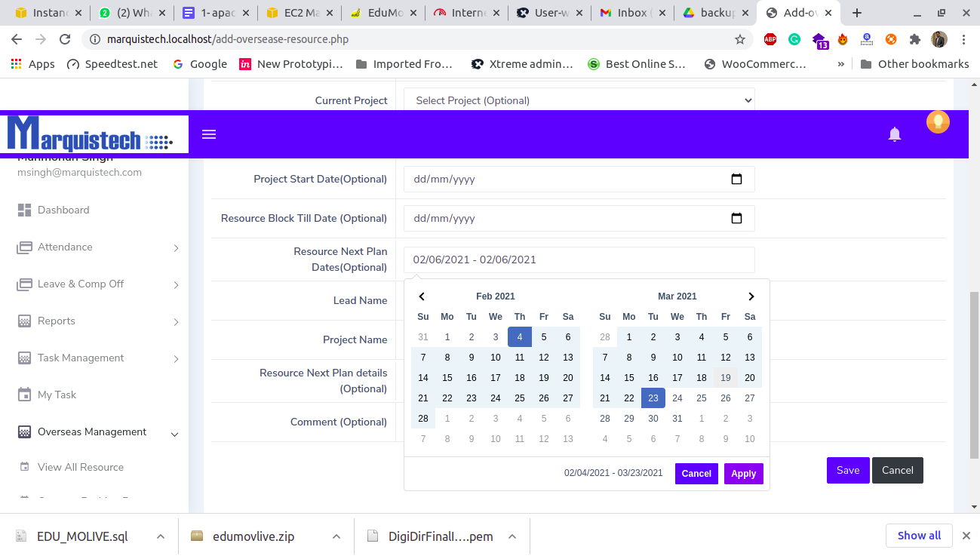Screen dimensions: 980x559
Task: Click the Marquistech logo
Action: pos(91,135)
